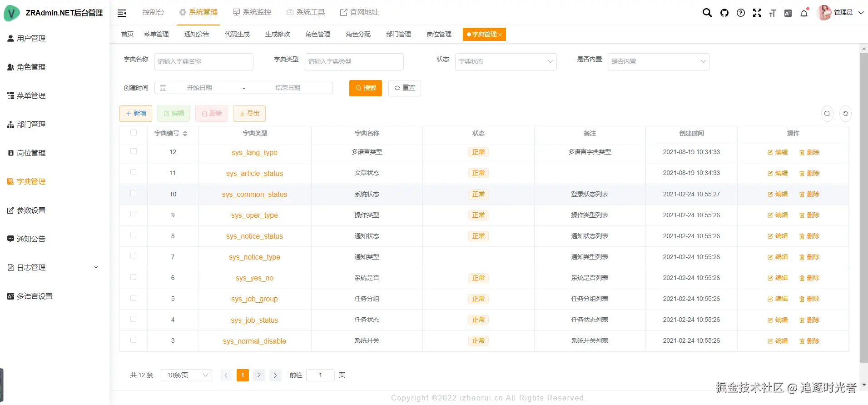Open the 是否内置 dropdown
The height and width of the screenshot is (405, 868).
(658, 61)
